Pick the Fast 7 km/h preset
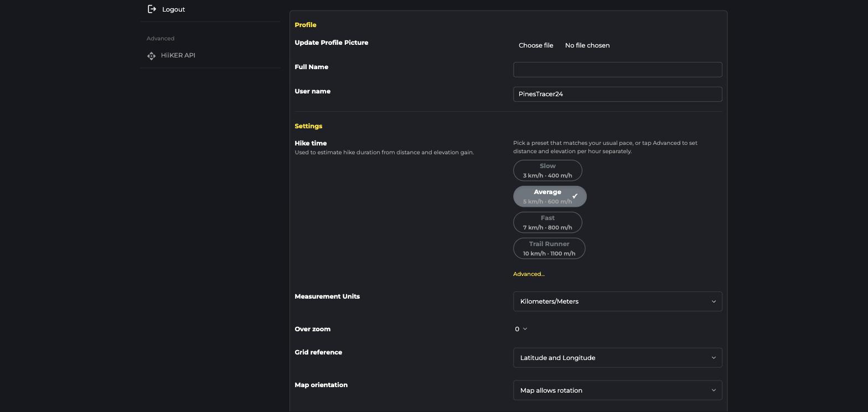 click(547, 222)
